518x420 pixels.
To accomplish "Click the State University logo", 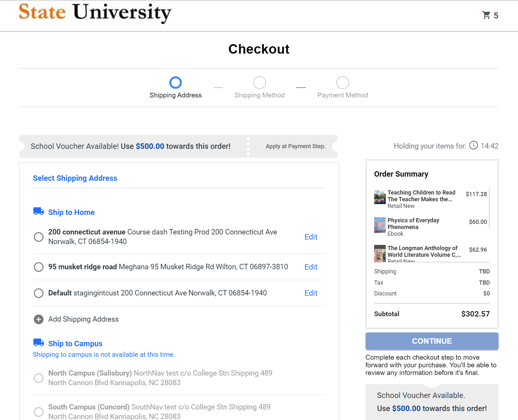I will [x=95, y=13].
